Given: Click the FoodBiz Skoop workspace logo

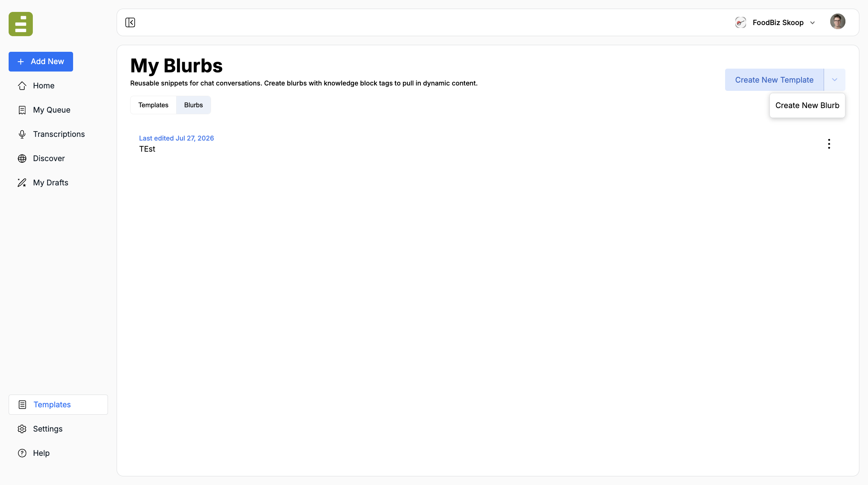Looking at the screenshot, I should coord(741,23).
